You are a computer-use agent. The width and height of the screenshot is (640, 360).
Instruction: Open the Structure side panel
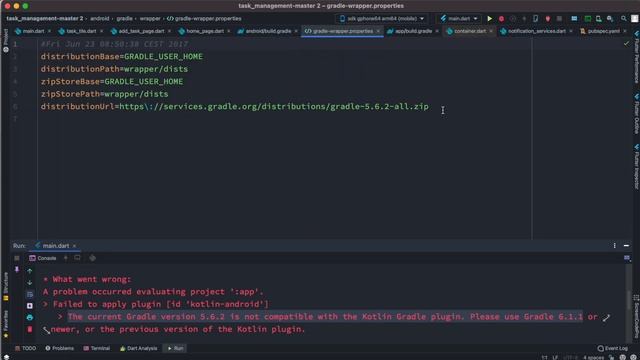point(6,287)
